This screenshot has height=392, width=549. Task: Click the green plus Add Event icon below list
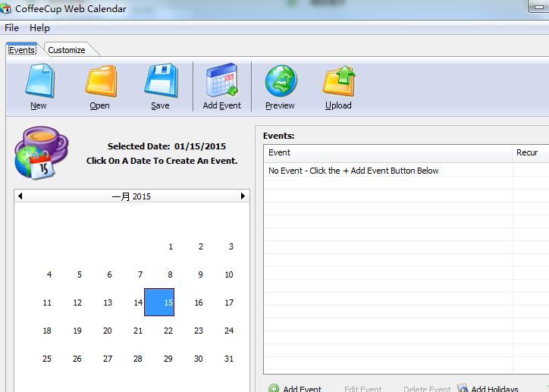(274, 388)
